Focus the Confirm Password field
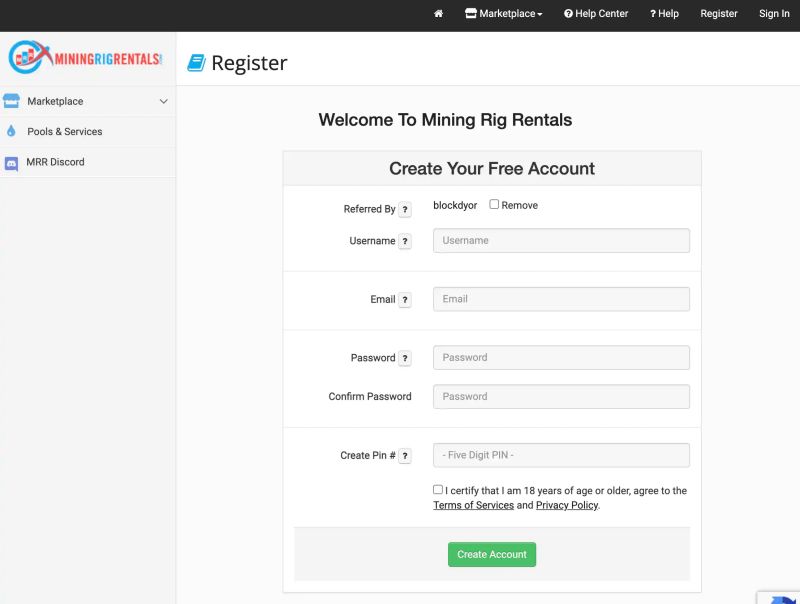Viewport: 800px width, 604px height. click(x=561, y=396)
